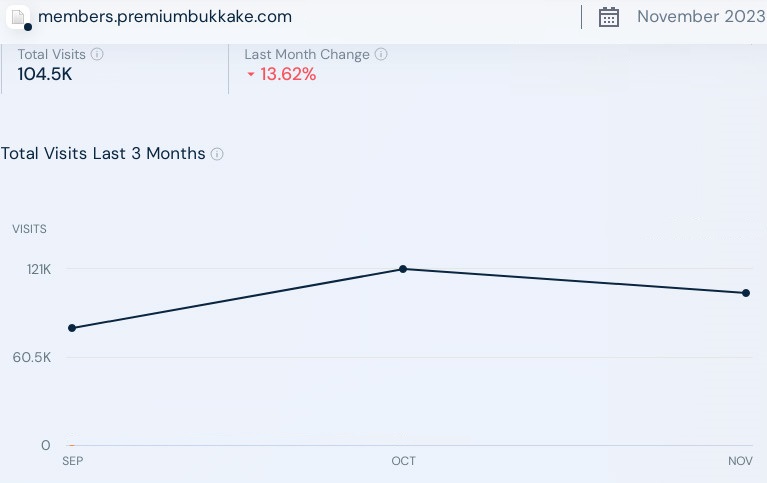Click the members.premiumbukkake.com domain text
The width and height of the screenshot is (767, 483).
(165, 17)
